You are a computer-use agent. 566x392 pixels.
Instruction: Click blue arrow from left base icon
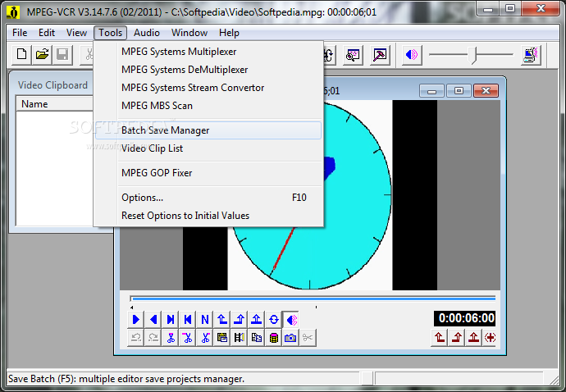240,320
